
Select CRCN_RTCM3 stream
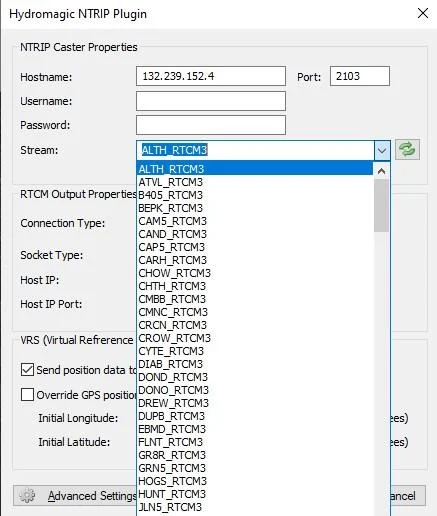(x=255, y=325)
